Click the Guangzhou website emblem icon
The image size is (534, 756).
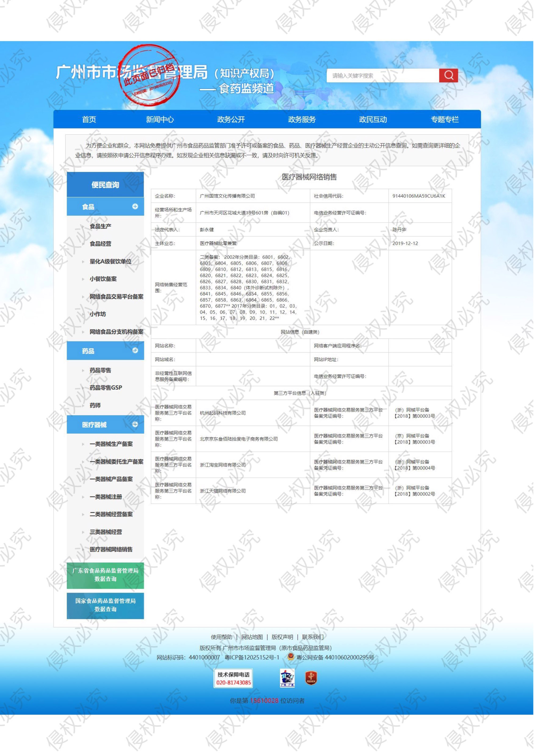287,678
